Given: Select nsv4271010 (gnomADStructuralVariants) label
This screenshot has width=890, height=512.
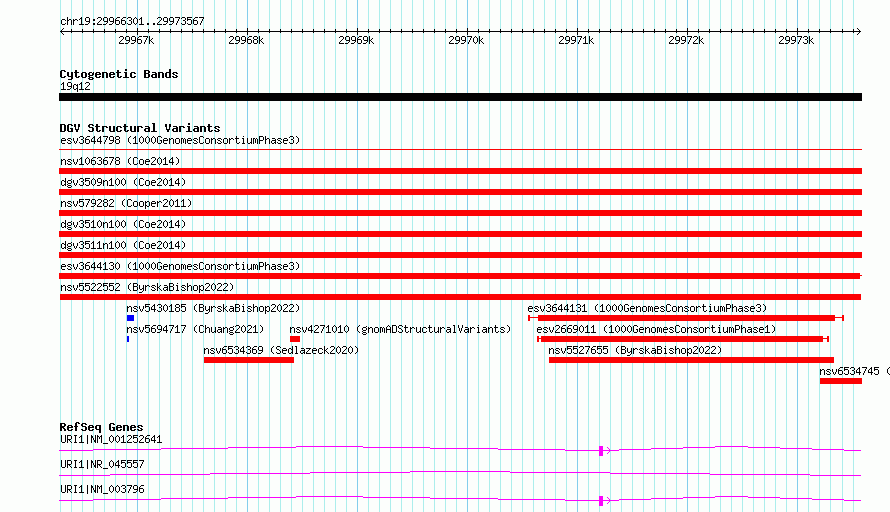Looking at the screenshot, I should point(400,329).
